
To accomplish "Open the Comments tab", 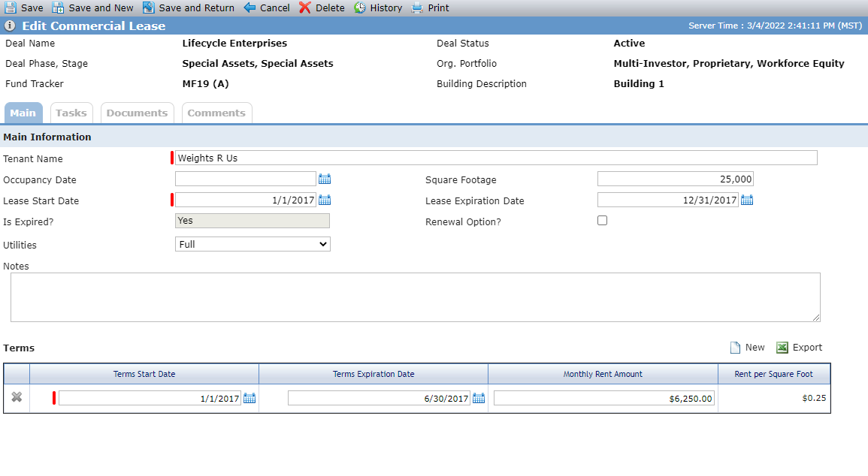I will click(x=216, y=113).
